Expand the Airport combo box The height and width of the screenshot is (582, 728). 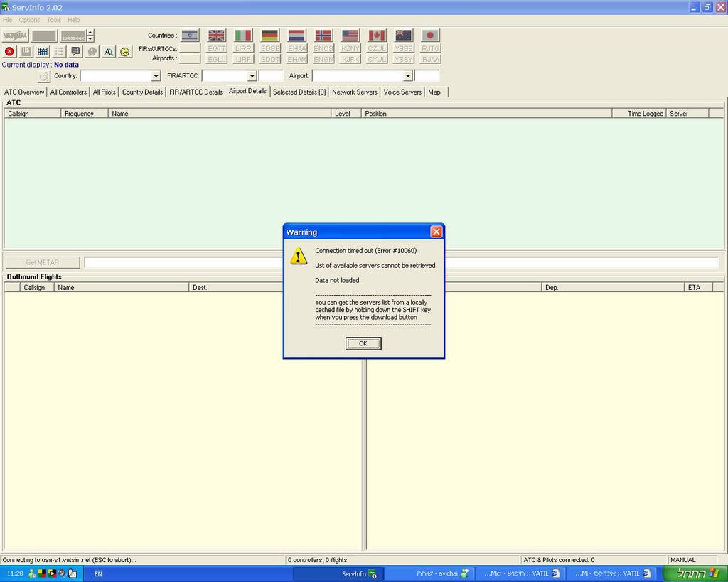408,76
